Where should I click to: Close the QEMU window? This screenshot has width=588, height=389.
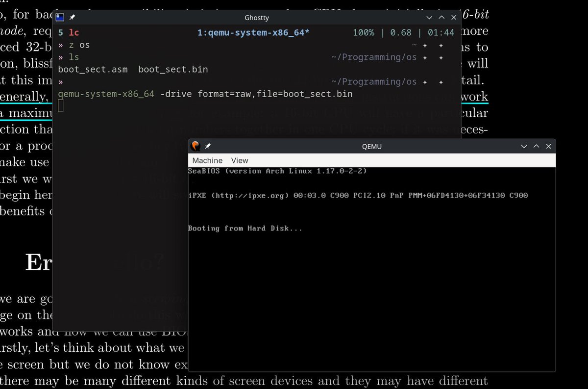point(548,146)
